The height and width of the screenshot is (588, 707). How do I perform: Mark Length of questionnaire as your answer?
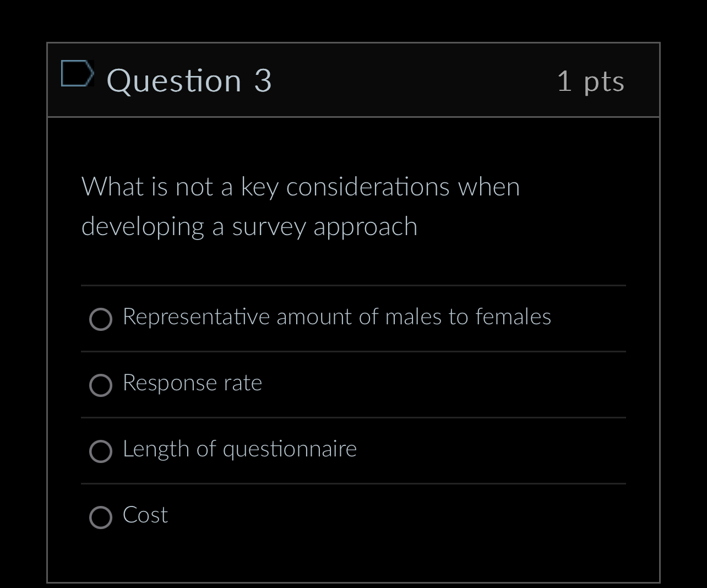100,451
